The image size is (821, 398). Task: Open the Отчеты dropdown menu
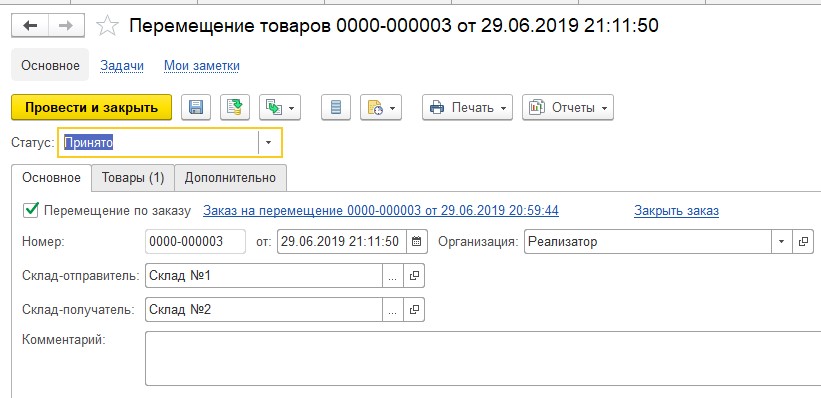[x=568, y=107]
